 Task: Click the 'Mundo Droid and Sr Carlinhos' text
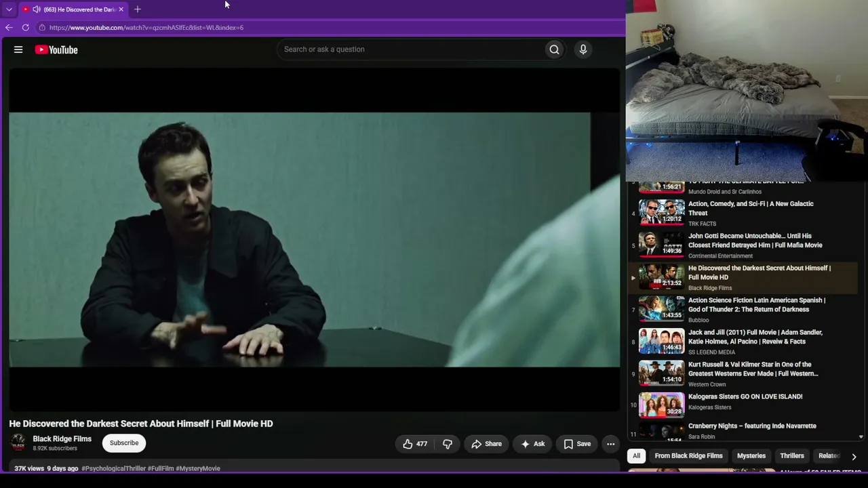(725, 192)
